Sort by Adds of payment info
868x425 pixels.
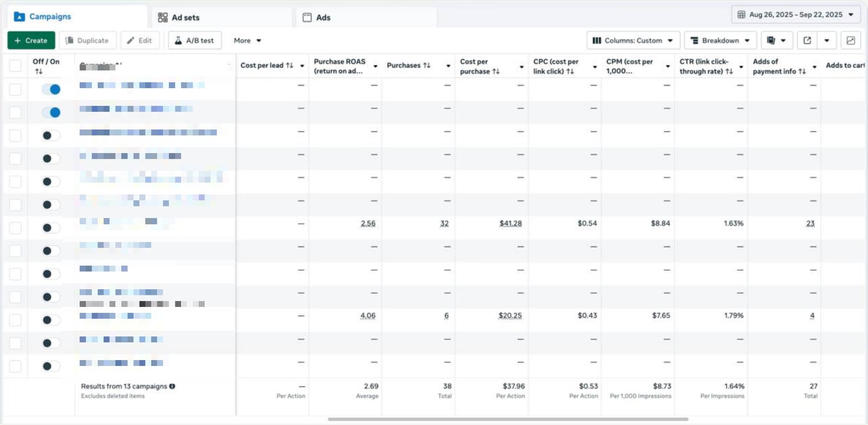[802, 71]
